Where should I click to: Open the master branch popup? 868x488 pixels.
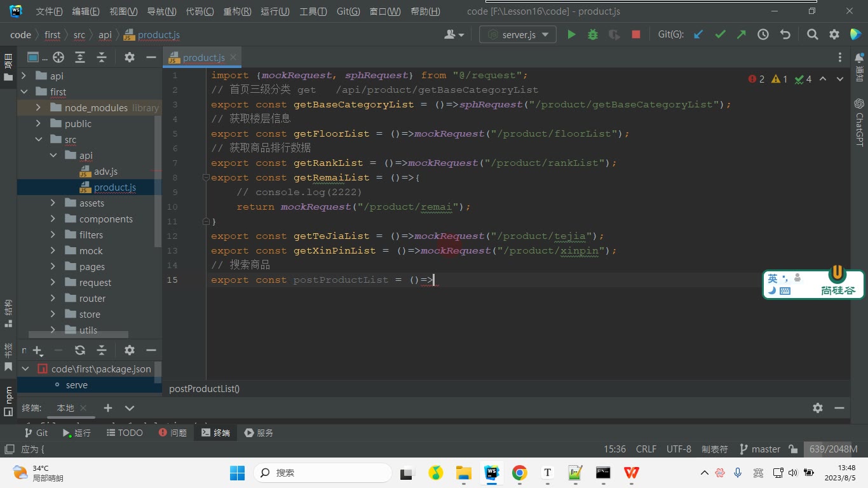pyautogui.click(x=760, y=449)
